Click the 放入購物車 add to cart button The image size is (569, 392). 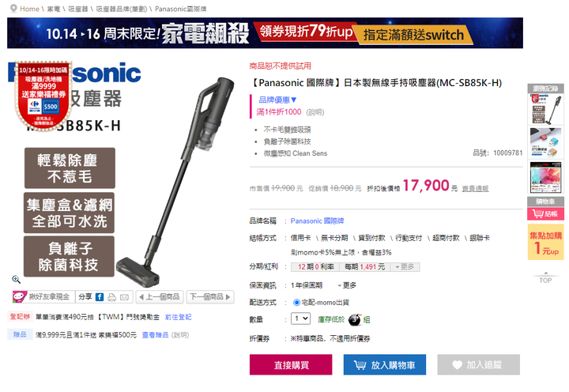coord(385,365)
